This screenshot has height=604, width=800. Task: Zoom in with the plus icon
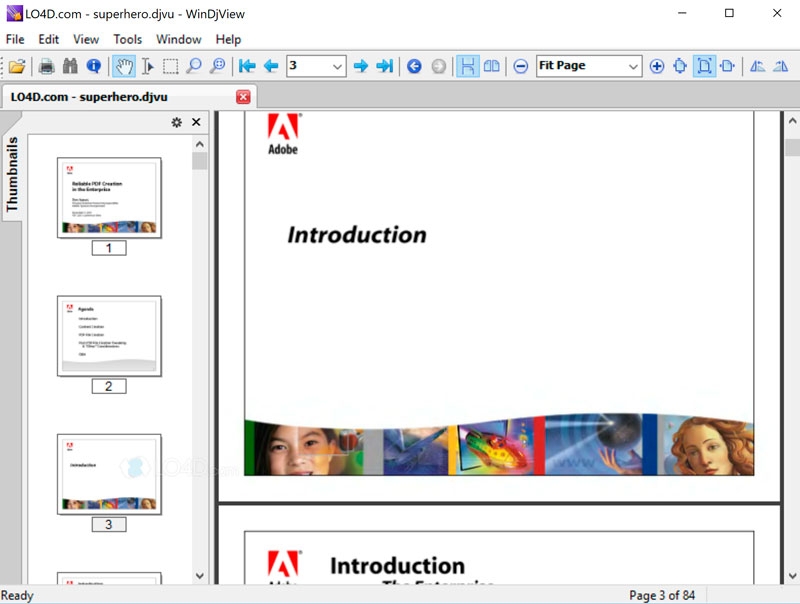click(x=657, y=66)
